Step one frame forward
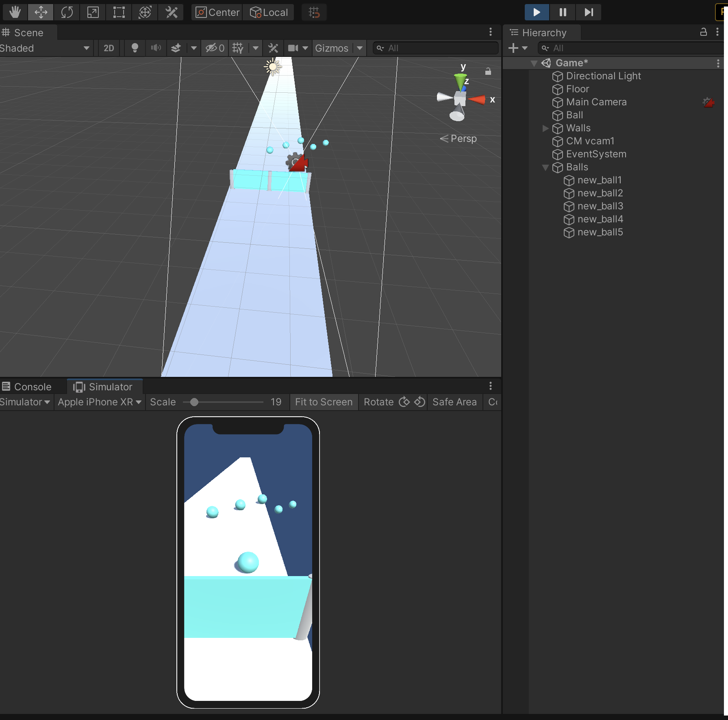This screenshot has width=728, height=720. click(x=589, y=12)
